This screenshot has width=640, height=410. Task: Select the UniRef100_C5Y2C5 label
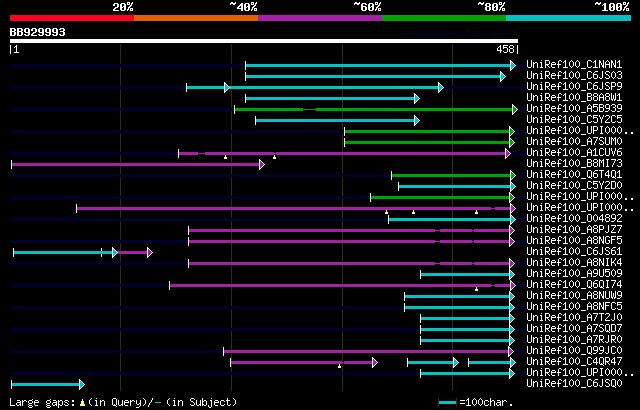click(574, 120)
